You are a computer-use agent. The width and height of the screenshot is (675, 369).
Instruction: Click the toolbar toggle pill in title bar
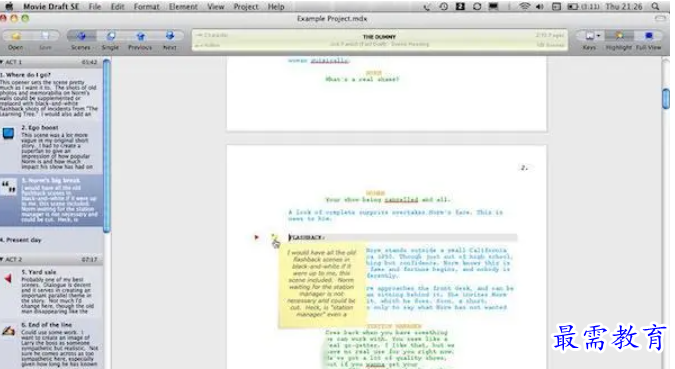[x=660, y=19]
